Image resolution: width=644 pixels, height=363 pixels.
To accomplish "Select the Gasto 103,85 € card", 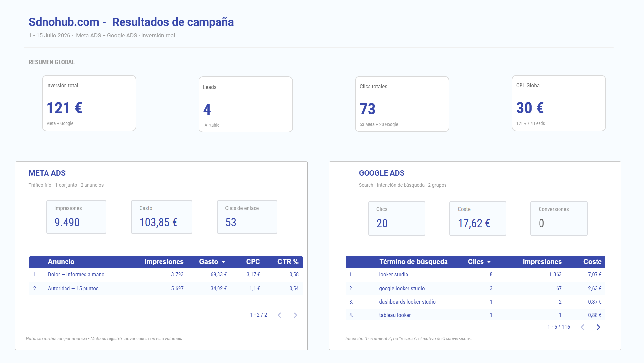I will [161, 217].
